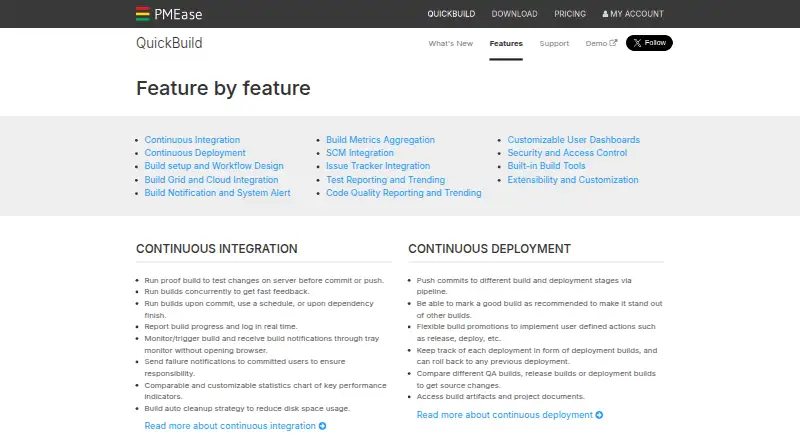Screen dimensions: 800x440
Task: Click the X logo in the Follow button
Action: 637,43
